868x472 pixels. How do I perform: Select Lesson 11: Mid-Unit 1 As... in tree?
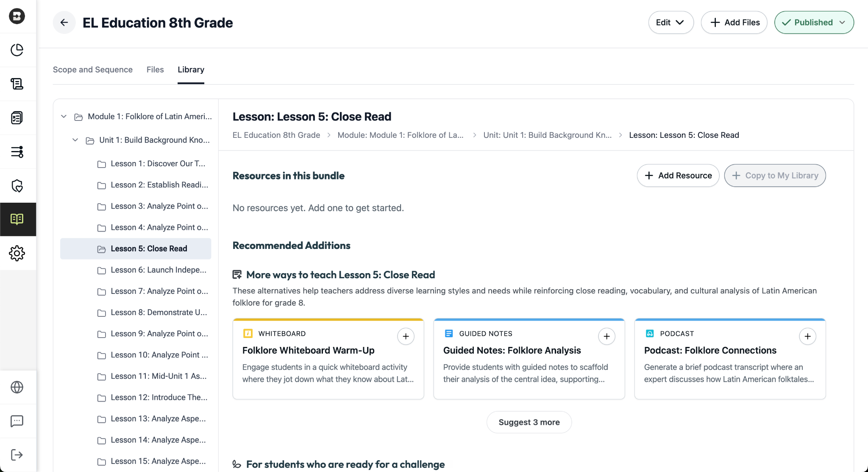point(136,376)
